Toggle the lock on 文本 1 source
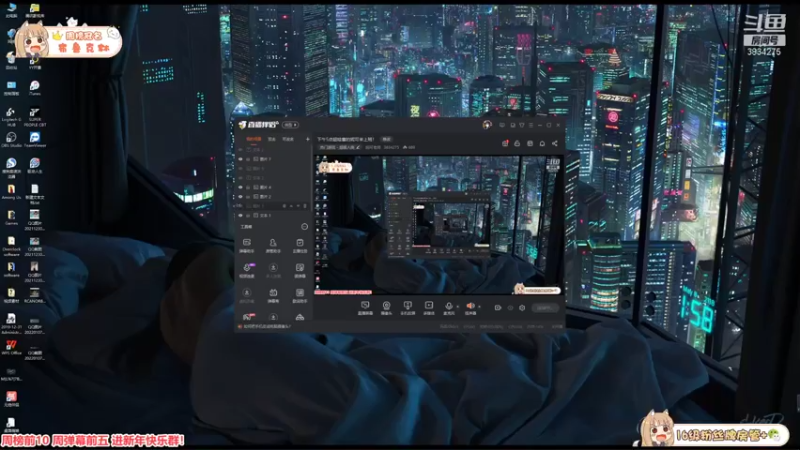Viewport: 800px width, 450px height. [248, 215]
